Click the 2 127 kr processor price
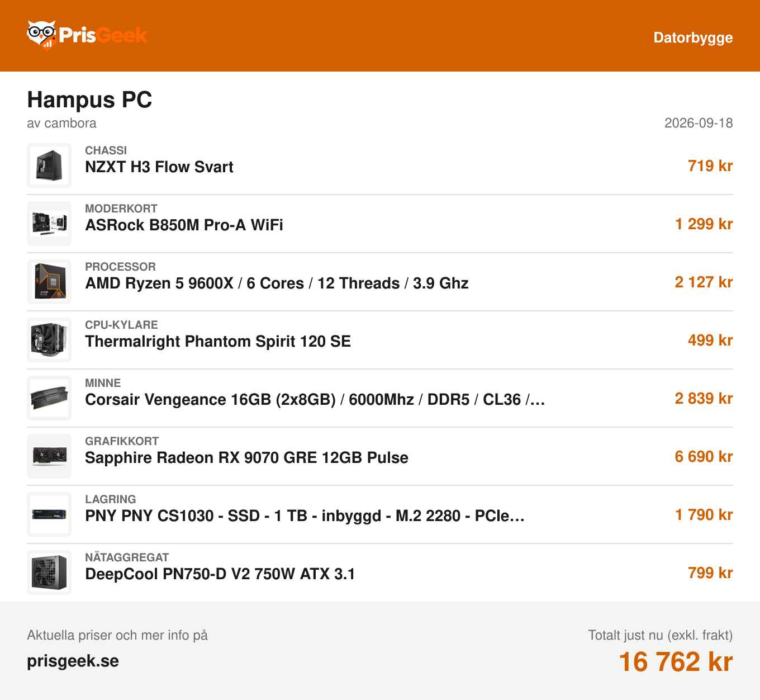760x700 pixels. (x=704, y=282)
